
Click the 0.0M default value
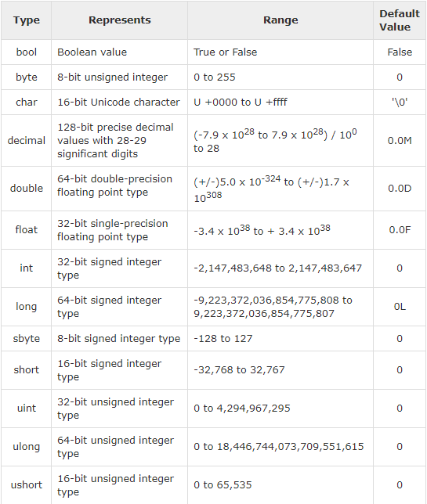pos(400,140)
